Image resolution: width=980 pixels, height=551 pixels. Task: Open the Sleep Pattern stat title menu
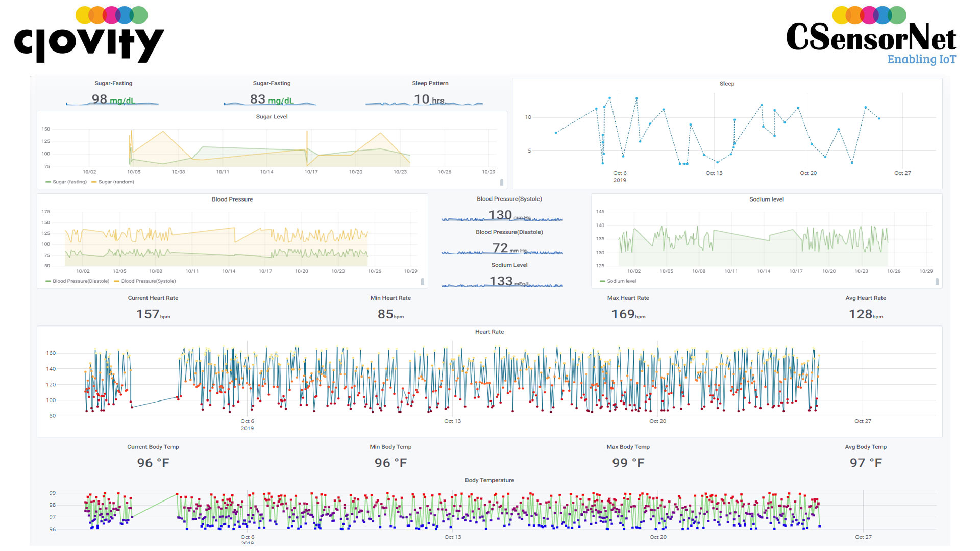[x=430, y=83]
